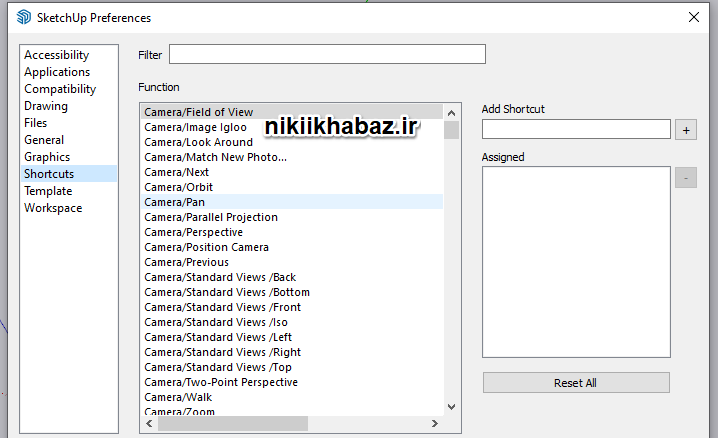
Task: Click the minus button to remove assigned shortcut
Action: tap(686, 178)
